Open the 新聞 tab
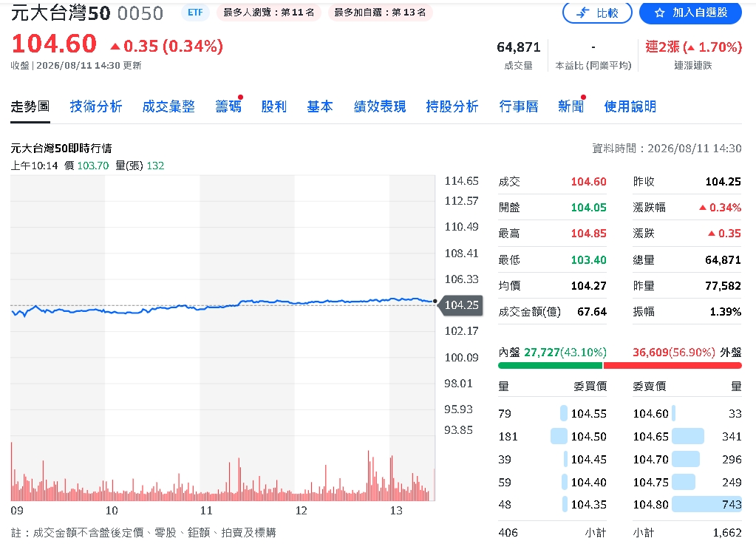The image size is (756, 558). coord(571,106)
